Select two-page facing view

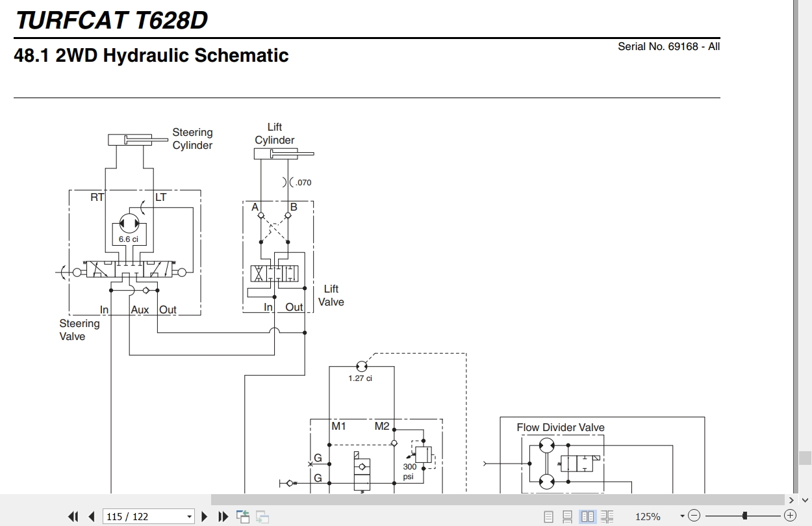pyautogui.click(x=588, y=517)
